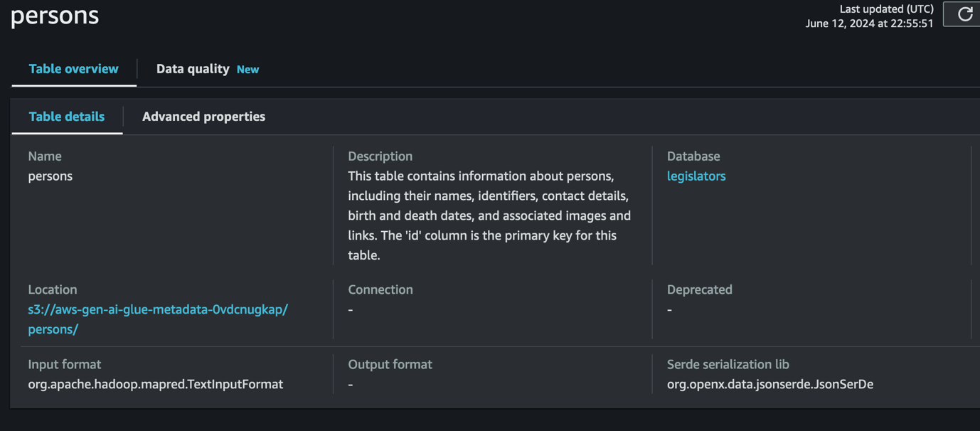Click the persons page heading
The image size is (980, 431).
(55, 16)
